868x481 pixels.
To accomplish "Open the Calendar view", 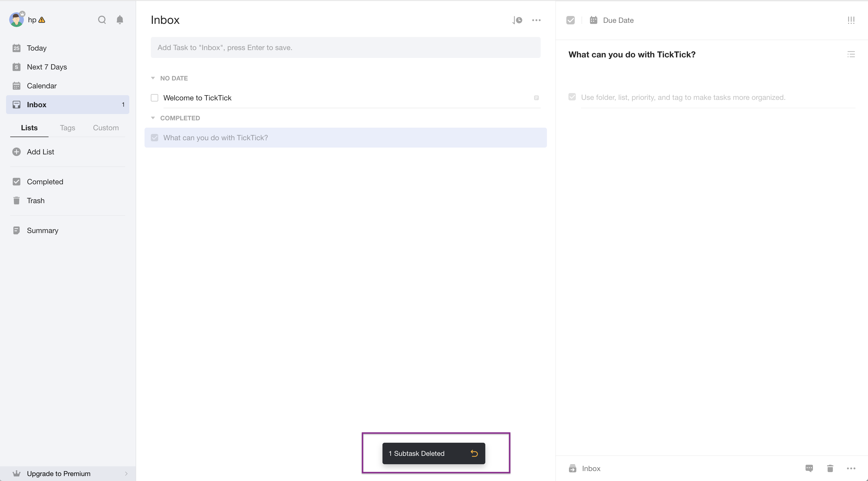I will pyautogui.click(x=67, y=85).
